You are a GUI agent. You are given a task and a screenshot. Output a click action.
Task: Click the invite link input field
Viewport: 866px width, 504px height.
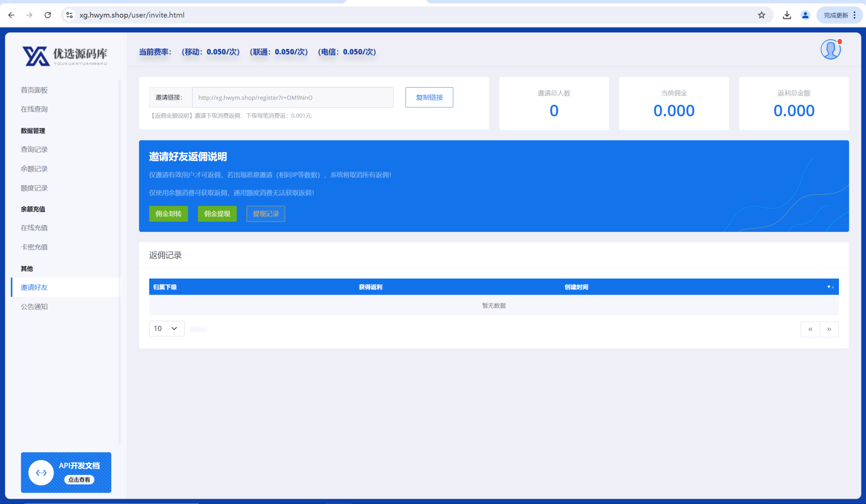click(293, 97)
